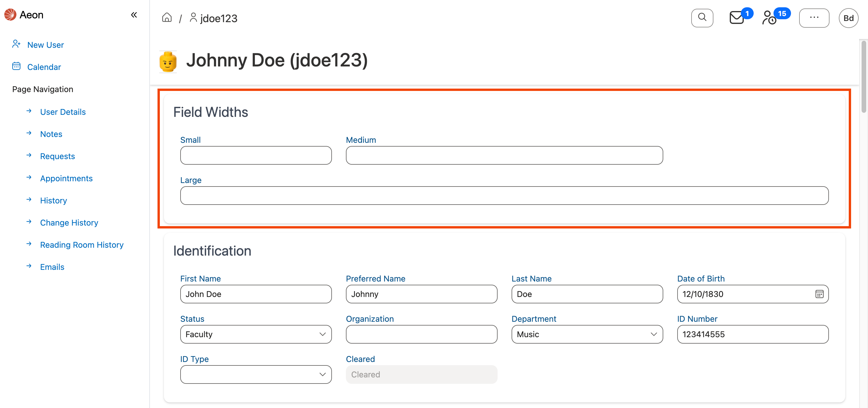Open the search panel
Viewport: 868px width, 408px height.
pyautogui.click(x=702, y=17)
